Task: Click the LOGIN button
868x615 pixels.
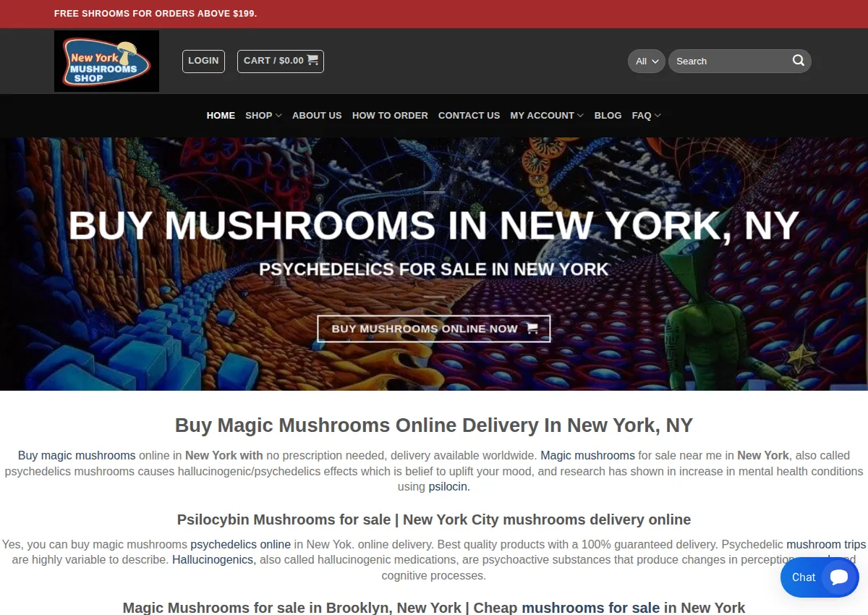Action: (x=203, y=61)
